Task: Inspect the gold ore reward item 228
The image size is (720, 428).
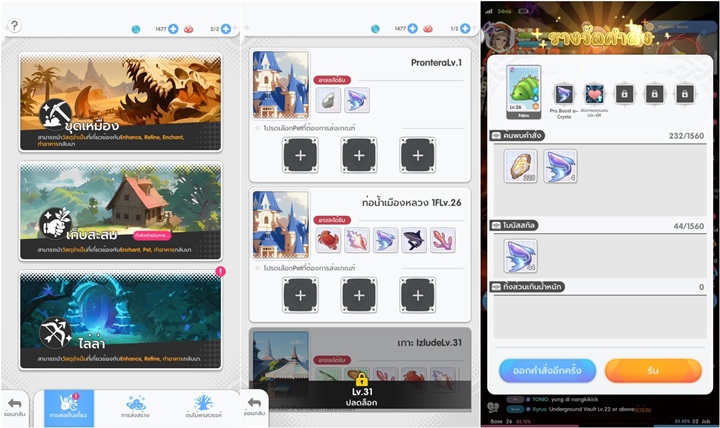Action: 520,166
